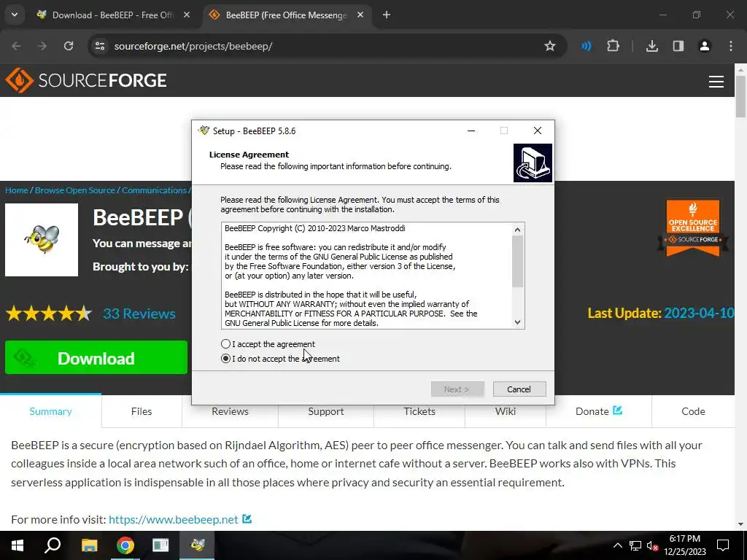The image size is (747, 560).
Task: Click the BeeBEEP setup taskbar icon
Action: pos(197,545)
